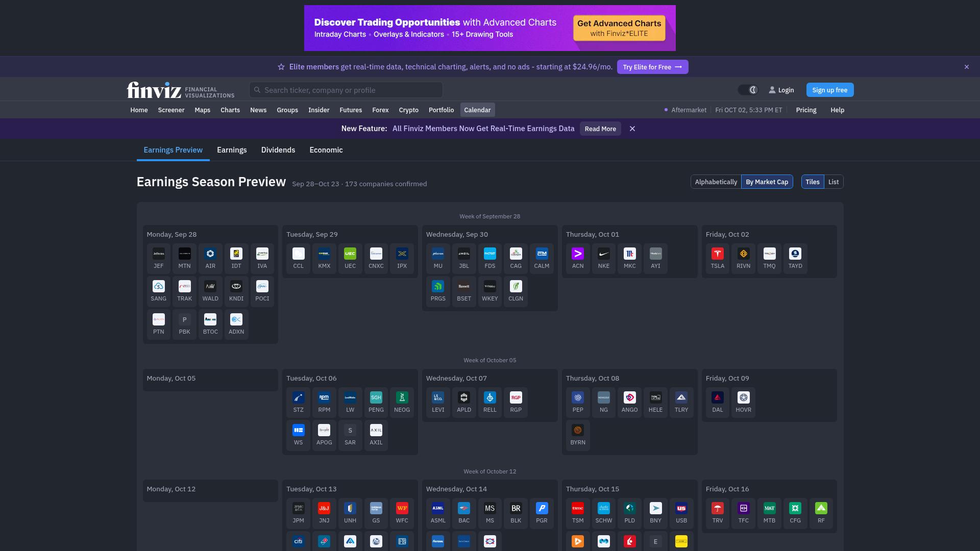This screenshot has height=551, width=980.
Task: Select the TRV ticker tile
Action: (718, 513)
